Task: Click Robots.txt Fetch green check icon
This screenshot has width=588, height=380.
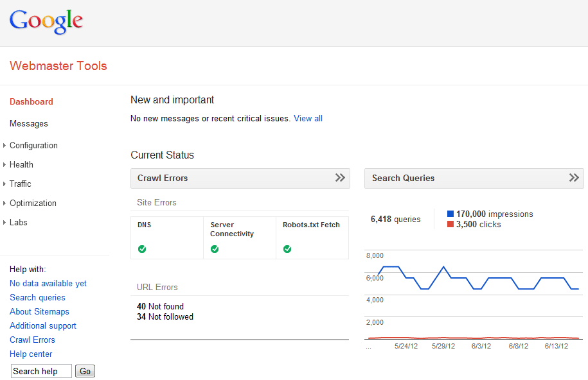Action: coord(287,249)
